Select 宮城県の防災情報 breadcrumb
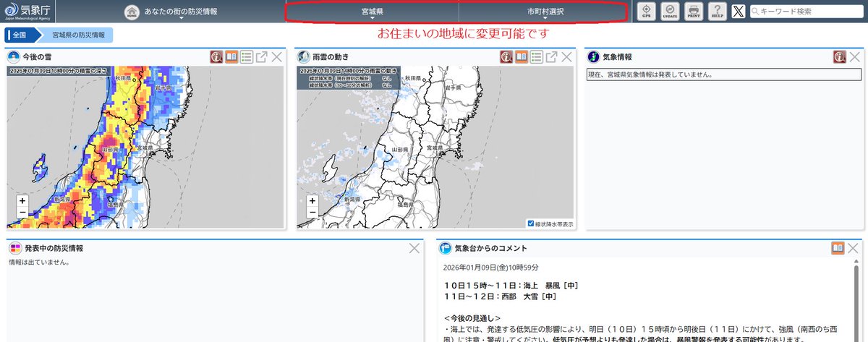The width and height of the screenshot is (868, 342). pos(78,35)
